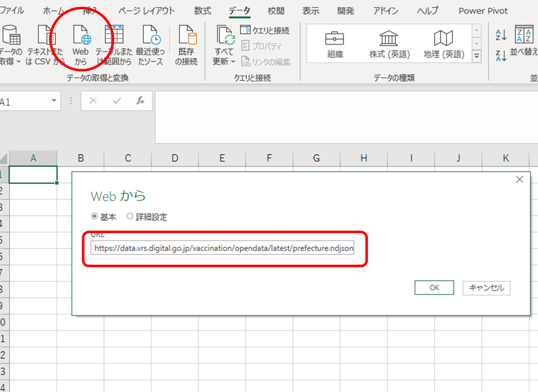Select the 基本 option in the dialog
This screenshot has height=392, width=538.
click(94, 217)
